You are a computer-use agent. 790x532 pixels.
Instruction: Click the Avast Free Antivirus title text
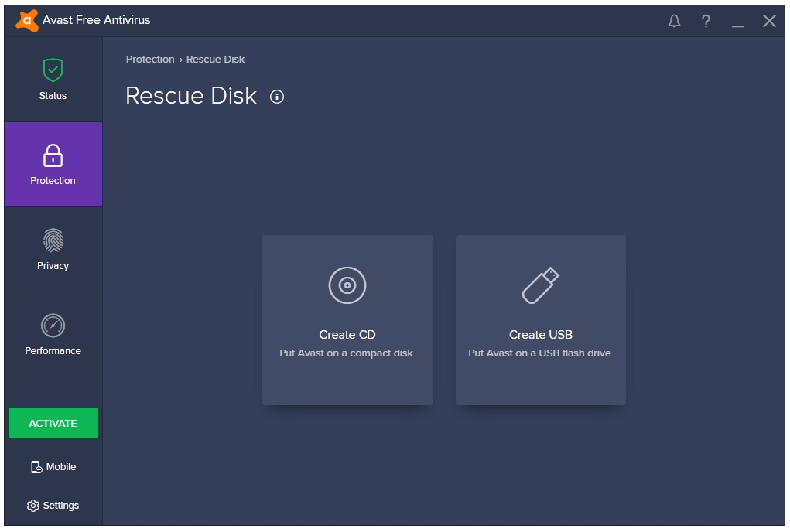[x=96, y=20]
